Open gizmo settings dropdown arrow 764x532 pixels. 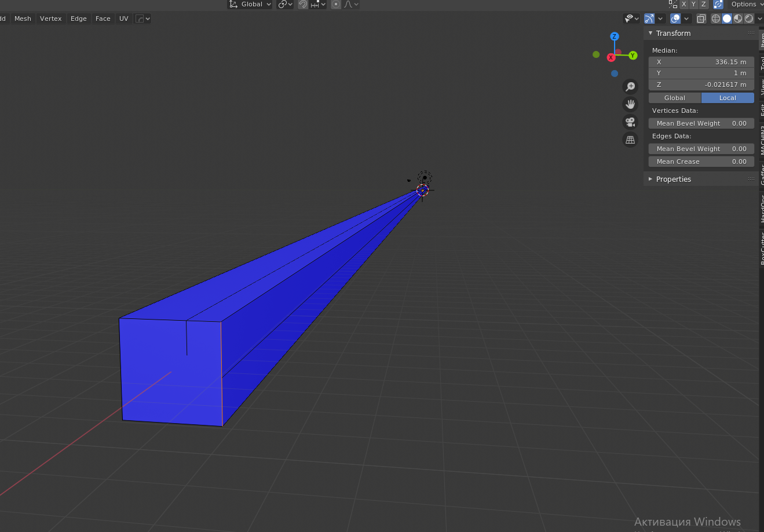coord(660,19)
